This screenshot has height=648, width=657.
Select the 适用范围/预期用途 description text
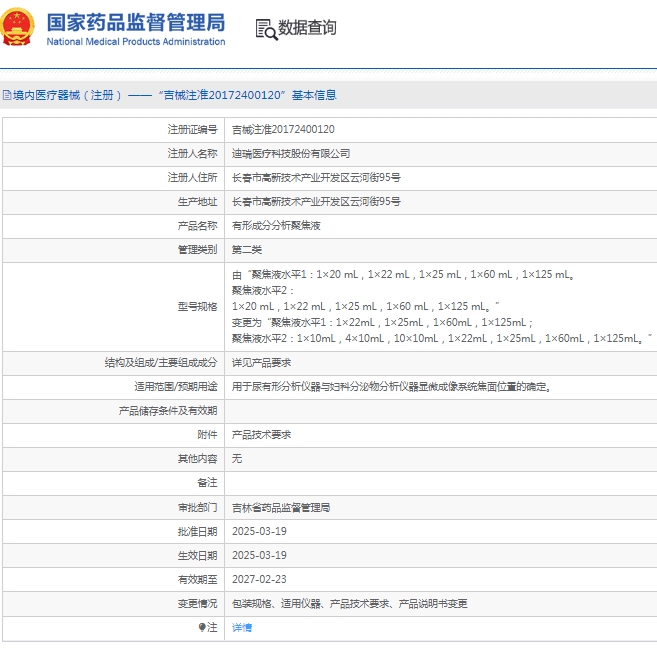coord(391,387)
